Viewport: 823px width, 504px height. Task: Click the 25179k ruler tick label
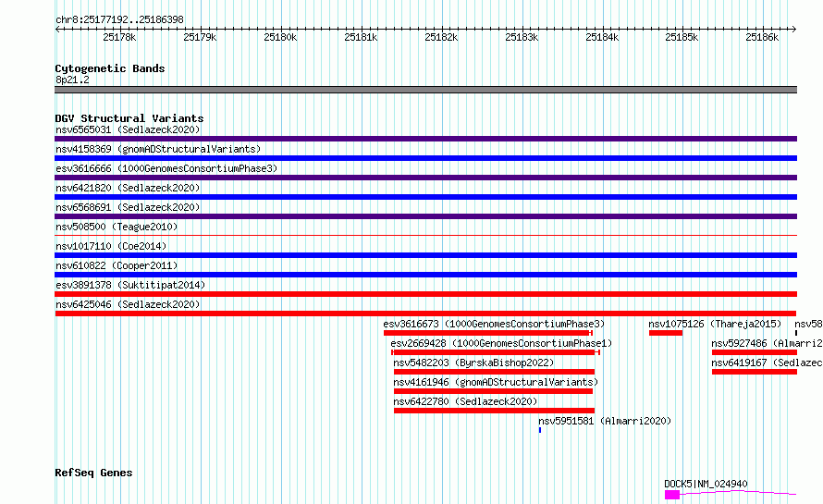pos(200,37)
